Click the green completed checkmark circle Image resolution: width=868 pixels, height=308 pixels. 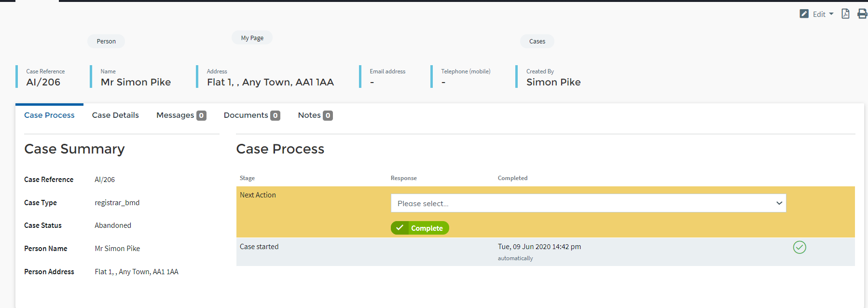799,247
